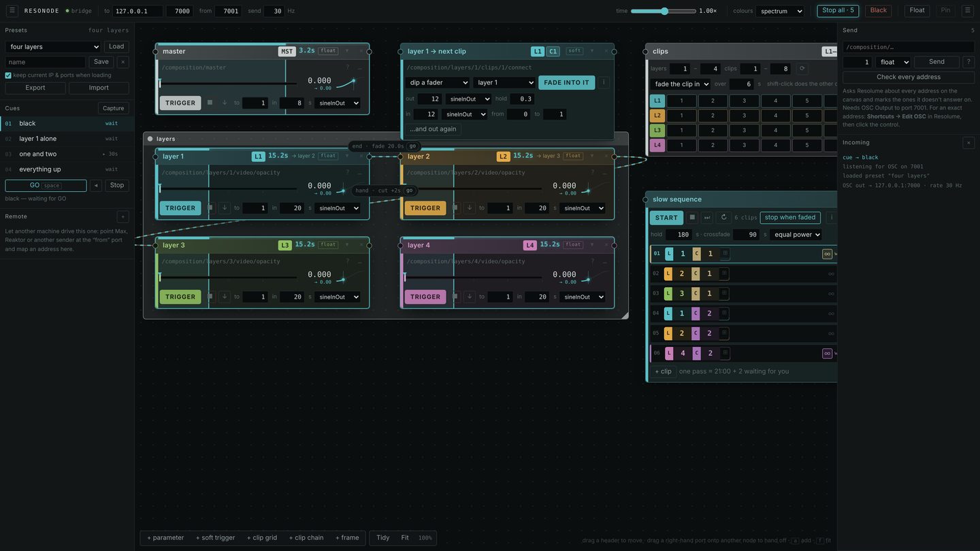Image resolution: width=980 pixels, height=551 pixels.
Task: Clear the Incoming log with the × icon
Action: click(968, 143)
